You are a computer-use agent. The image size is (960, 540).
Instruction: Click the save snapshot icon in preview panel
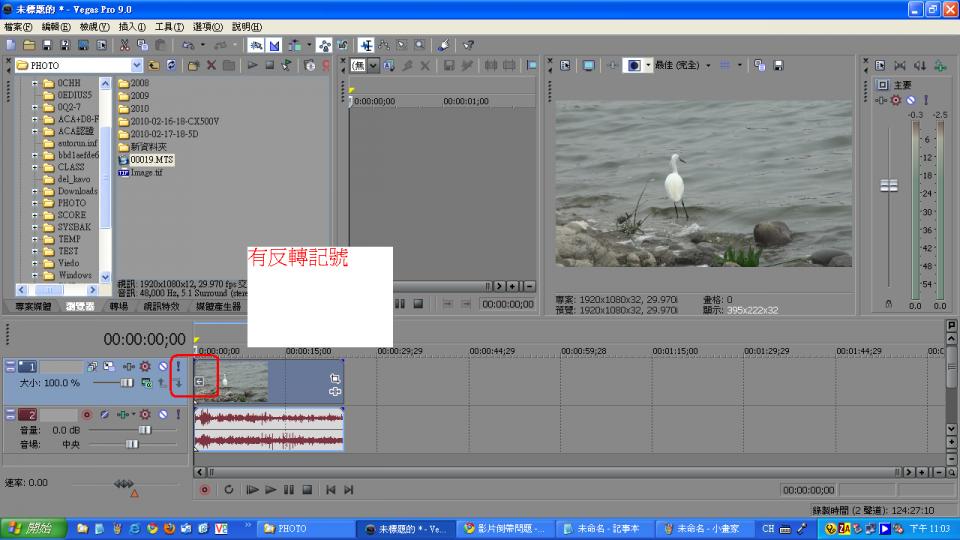click(x=778, y=65)
